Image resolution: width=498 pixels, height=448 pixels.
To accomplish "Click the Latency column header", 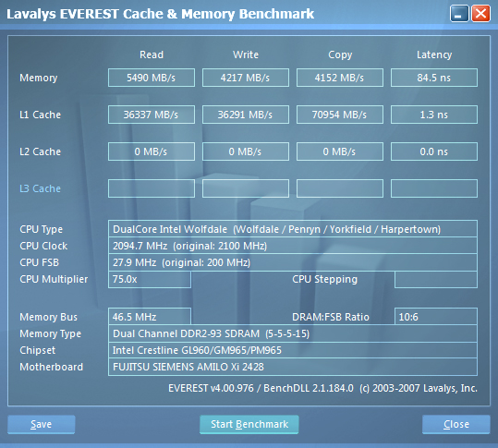I will tap(434, 54).
